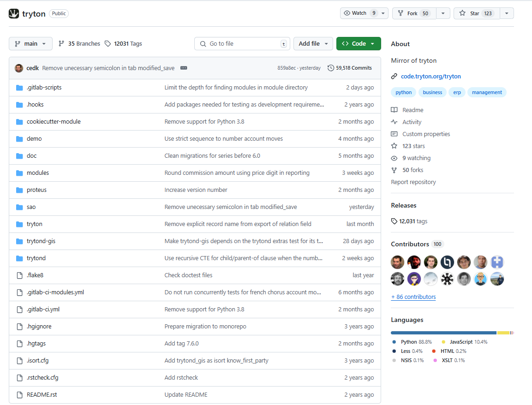The width and height of the screenshot is (532, 405).
Task: Open the Python 88.8% language link
Action: (x=412, y=342)
